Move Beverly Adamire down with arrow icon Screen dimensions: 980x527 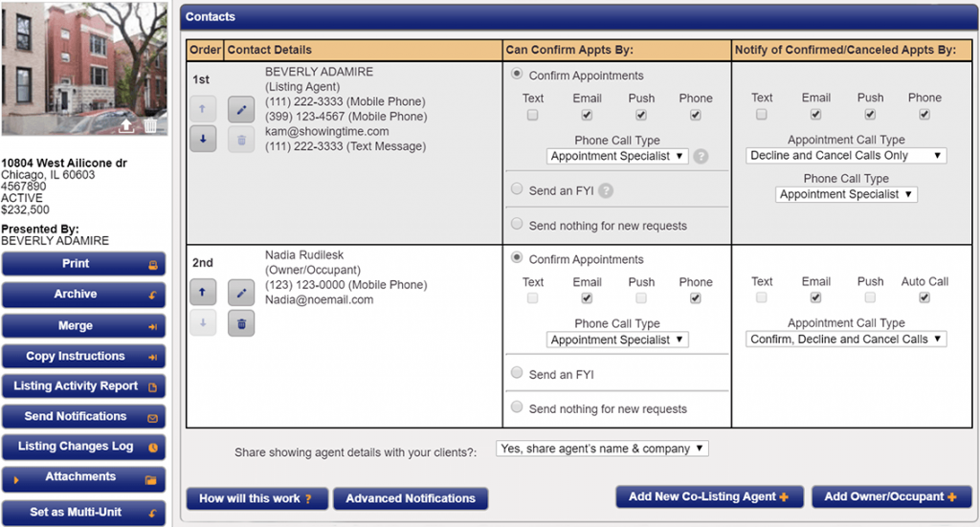[x=203, y=139]
